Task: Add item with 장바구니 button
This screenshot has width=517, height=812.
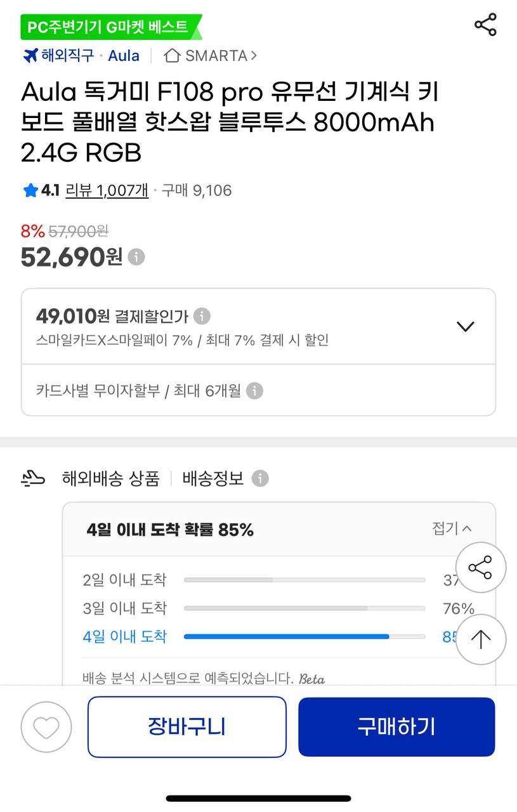Action: click(187, 727)
